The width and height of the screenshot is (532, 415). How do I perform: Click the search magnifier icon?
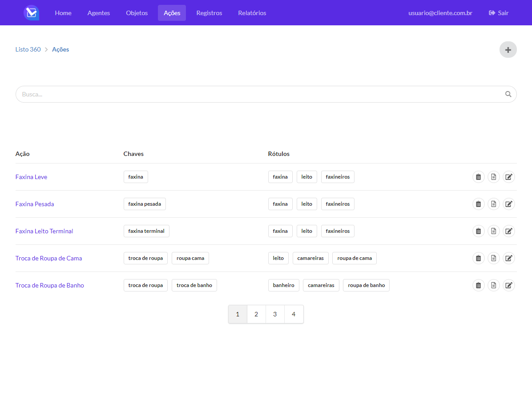pos(508,94)
